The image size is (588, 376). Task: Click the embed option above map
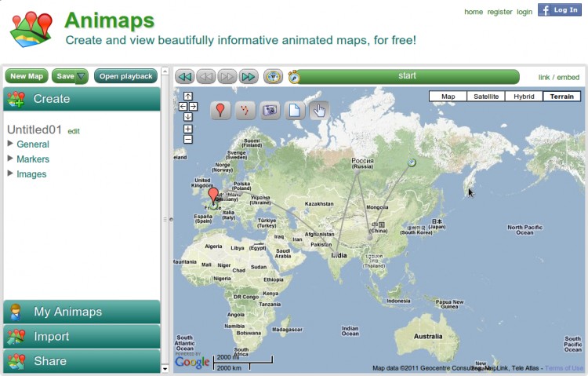(x=568, y=78)
